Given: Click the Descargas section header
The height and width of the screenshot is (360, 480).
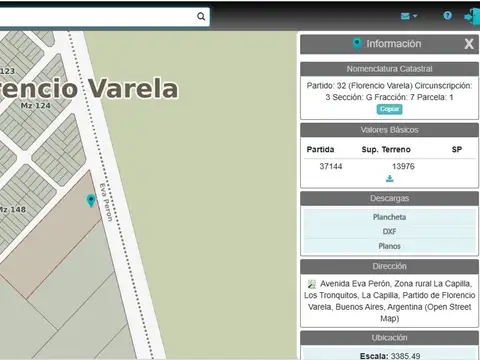Looking at the screenshot, I should coord(389,198).
